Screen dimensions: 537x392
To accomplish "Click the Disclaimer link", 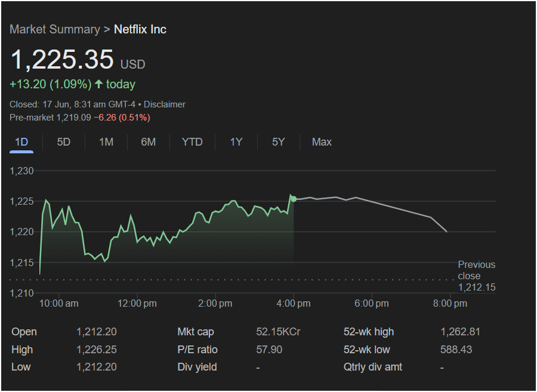I will (165, 104).
